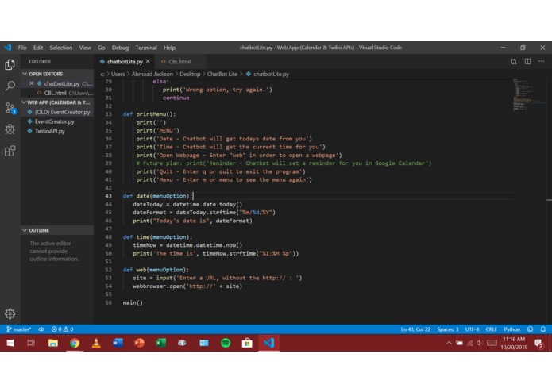Open File Explorer from the taskbar
This screenshot has height=392, width=552.
(53, 343)
